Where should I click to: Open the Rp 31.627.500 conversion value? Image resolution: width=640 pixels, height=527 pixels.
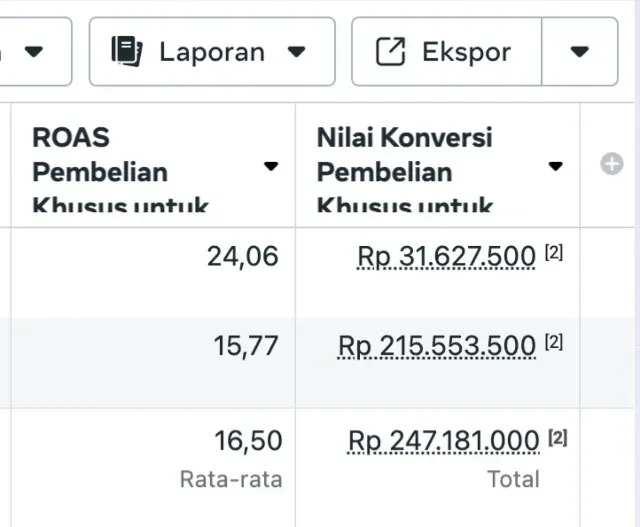coord(446,257)
